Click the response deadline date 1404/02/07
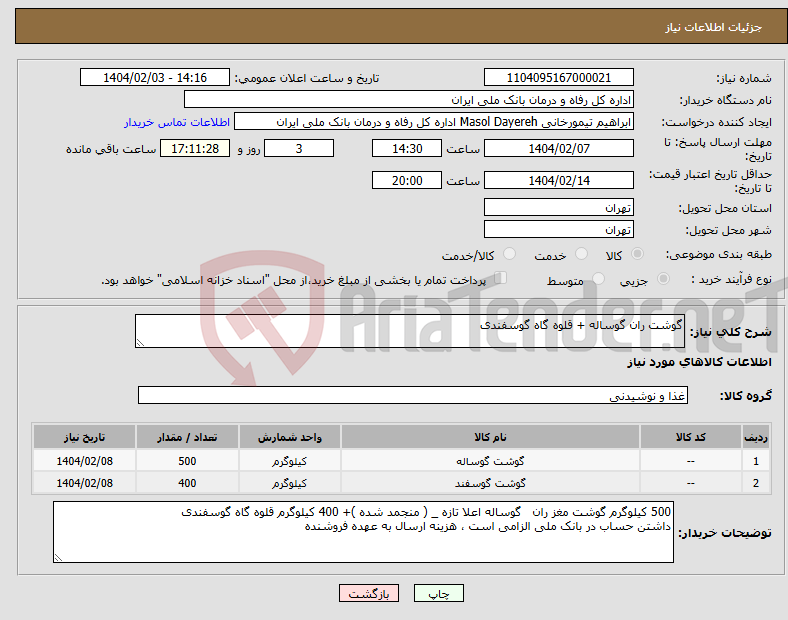The width and height of the screenshot is (788, 620). [x=558, y=149]
